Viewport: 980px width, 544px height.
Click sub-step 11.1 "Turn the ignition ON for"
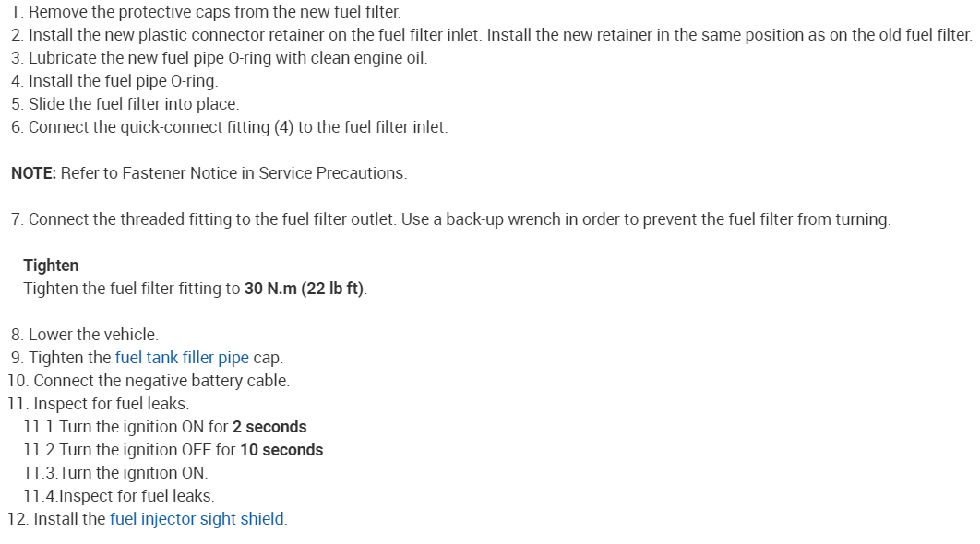(x=138, y=427)
